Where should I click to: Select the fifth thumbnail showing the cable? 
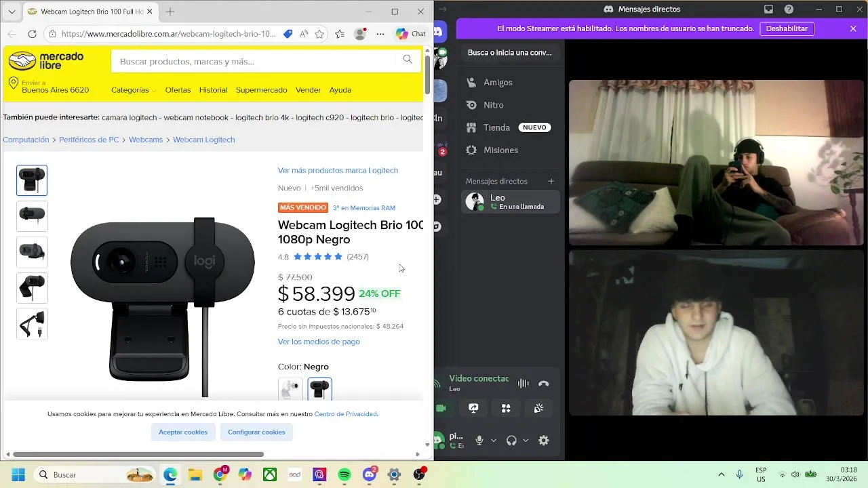(x=32, y=324)
